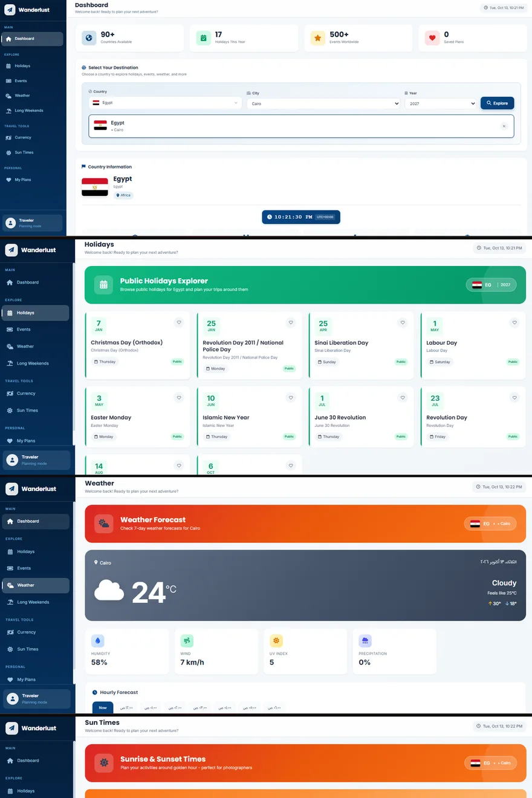Click the 58% humidity value
This screenshot has height=798, width=532.
[x=99, y=663]
